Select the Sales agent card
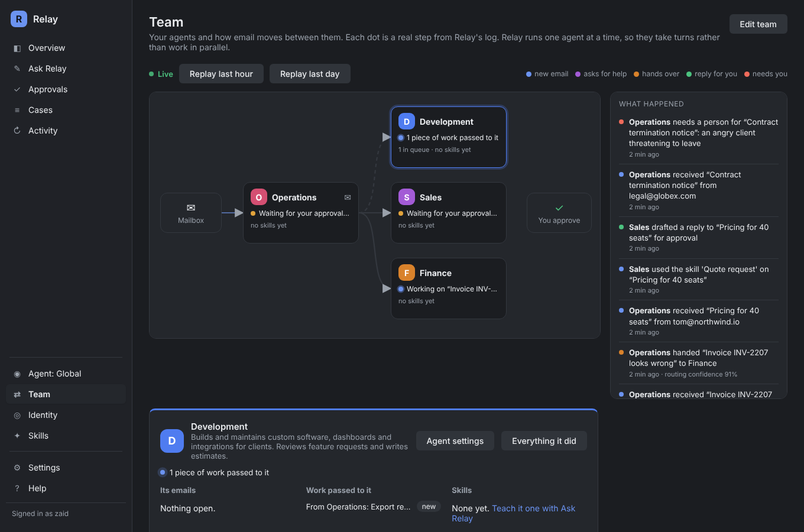This screenshot has width=804, height=532. point(449,213)
